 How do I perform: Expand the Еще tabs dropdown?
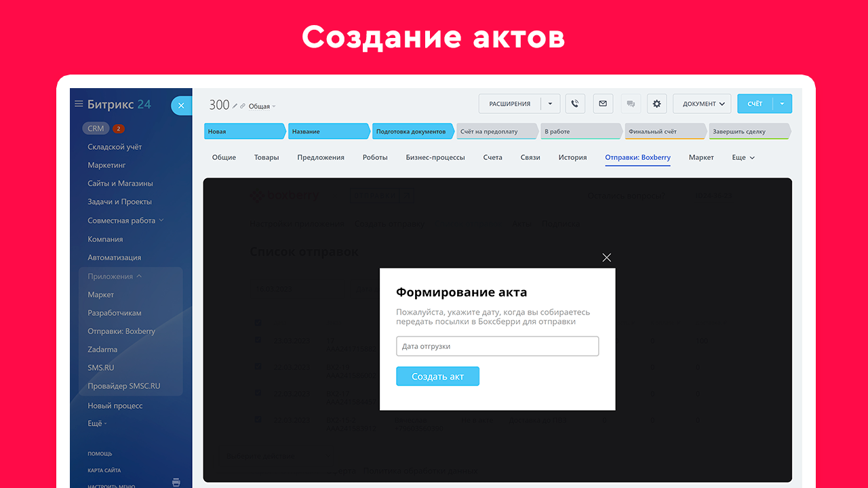point(743,157)
